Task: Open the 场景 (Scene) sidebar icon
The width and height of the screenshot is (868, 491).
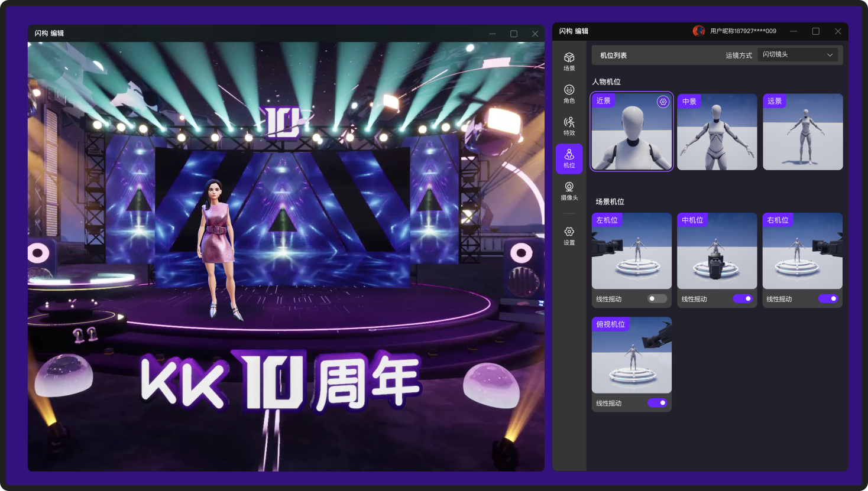Action: coord(569,61)
